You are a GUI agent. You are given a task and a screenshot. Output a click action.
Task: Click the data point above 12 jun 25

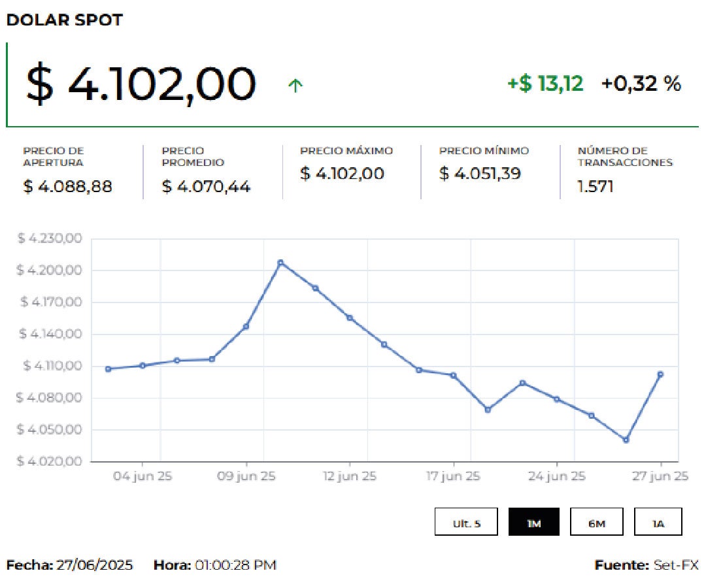tap(350, 318)
